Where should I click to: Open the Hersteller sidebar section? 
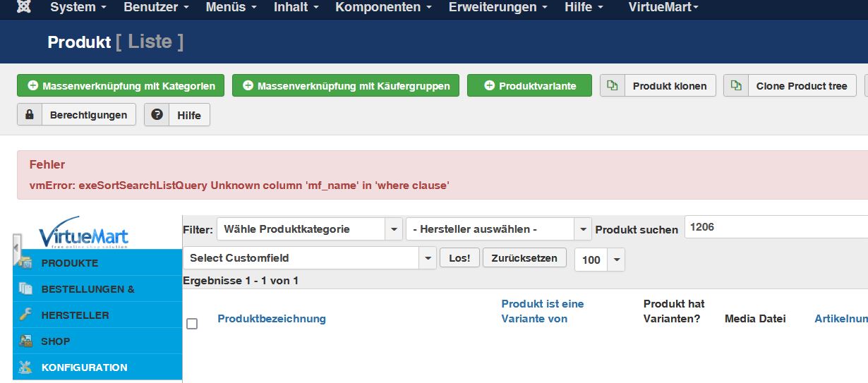pyautogui.click(x=75, y=315)
